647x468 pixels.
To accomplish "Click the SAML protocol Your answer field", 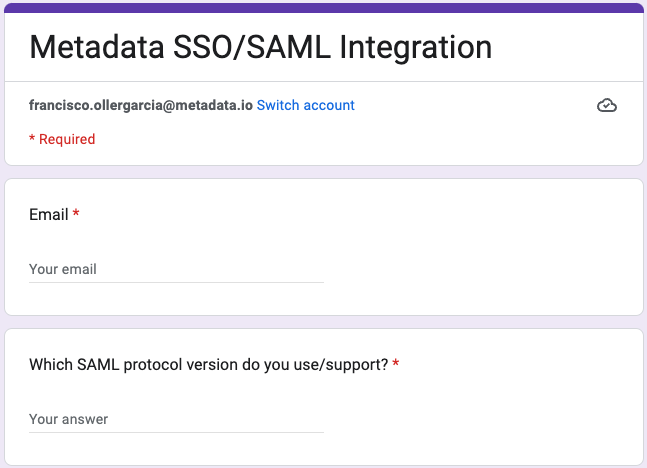I will click(x=176, y=419).
